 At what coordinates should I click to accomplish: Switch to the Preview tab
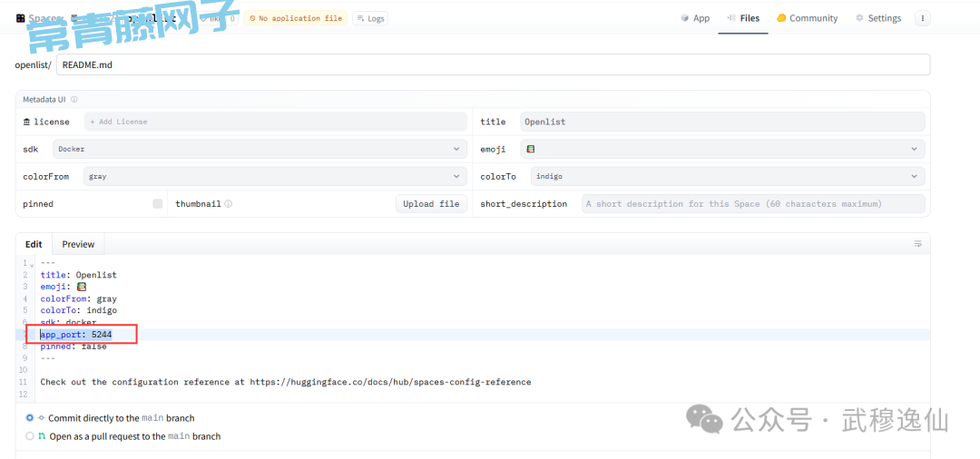coord(78,244)
